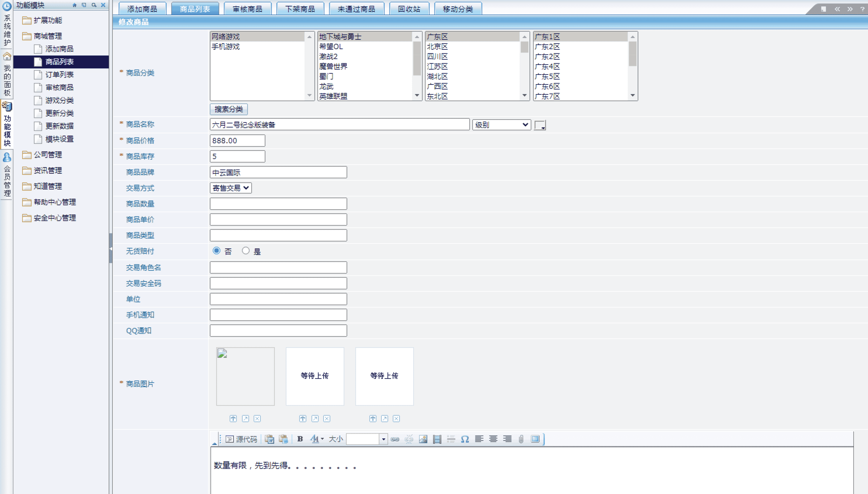Toggle bold formatting in editor
This screenshot has height=494, width=868.
click(300, 439)
